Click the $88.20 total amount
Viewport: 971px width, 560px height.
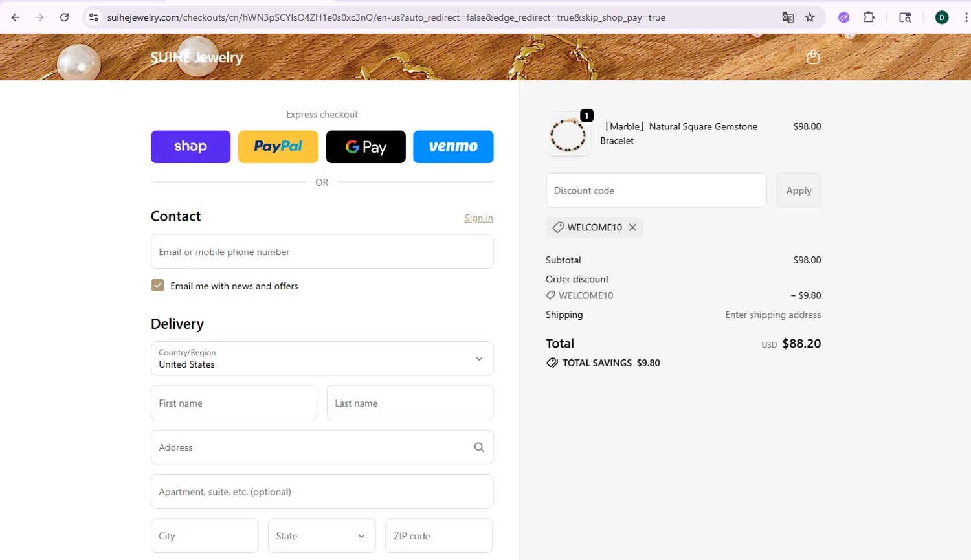801,344
